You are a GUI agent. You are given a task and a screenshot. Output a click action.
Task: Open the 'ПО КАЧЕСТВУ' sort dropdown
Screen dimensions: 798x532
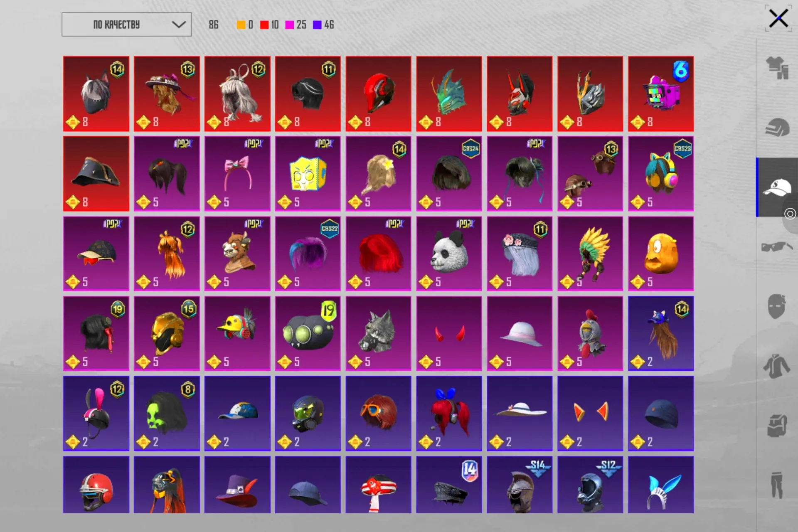(126, 25)
